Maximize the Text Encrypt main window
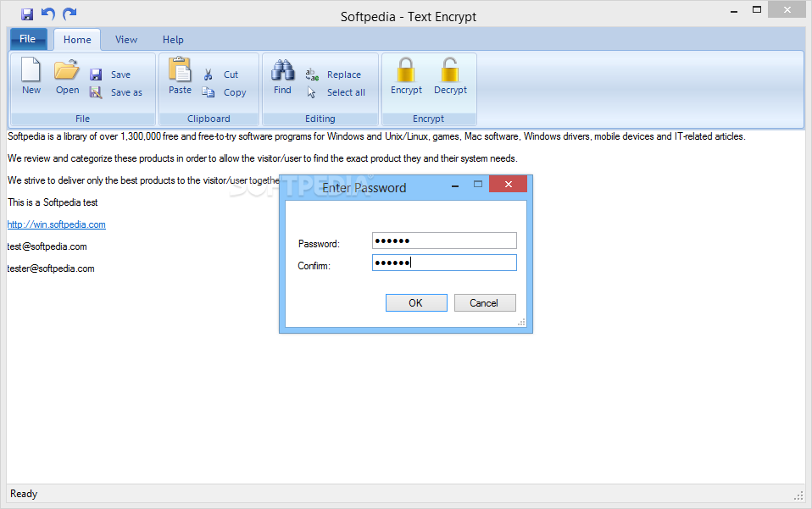 pyautogui.click(x=757, y=10)
